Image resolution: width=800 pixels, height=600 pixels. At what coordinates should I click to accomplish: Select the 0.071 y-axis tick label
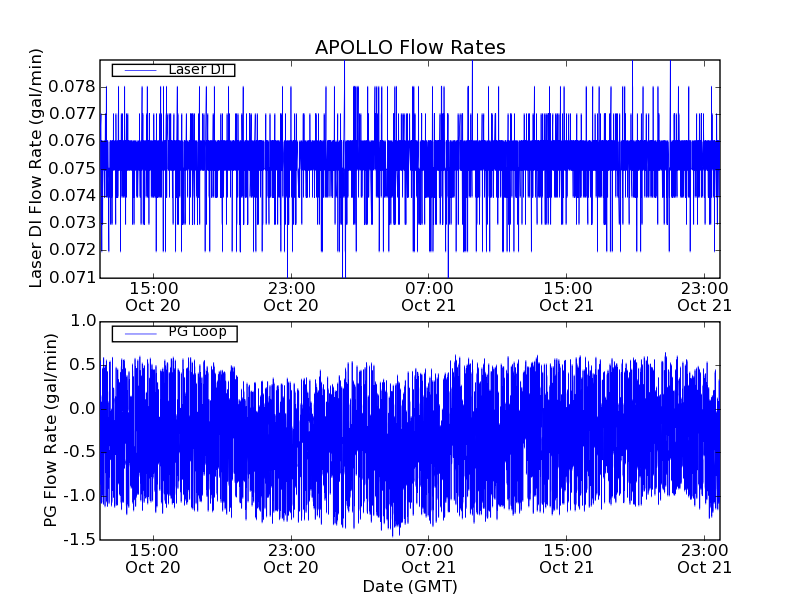coord(72,278)
